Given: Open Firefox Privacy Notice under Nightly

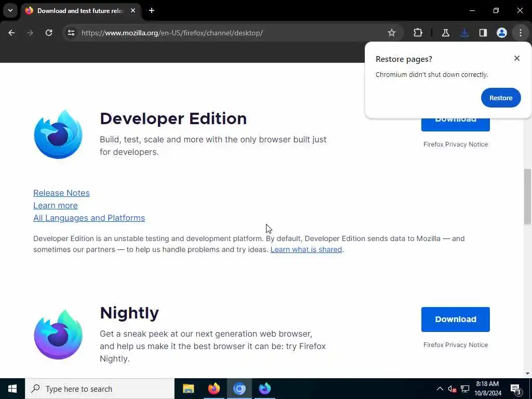Looking at the screenshot, I should (455, 345).
